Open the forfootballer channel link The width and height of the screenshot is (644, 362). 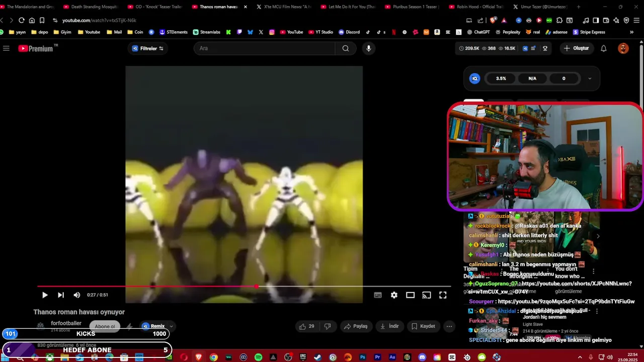pos(66,323)
